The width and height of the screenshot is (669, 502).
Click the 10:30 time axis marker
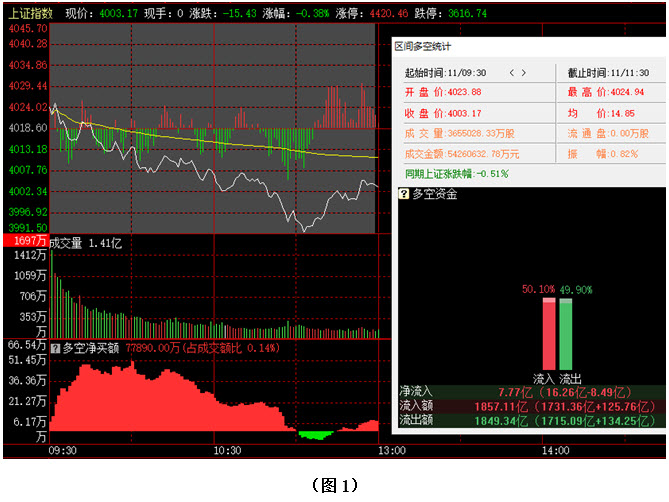[228, 451]
